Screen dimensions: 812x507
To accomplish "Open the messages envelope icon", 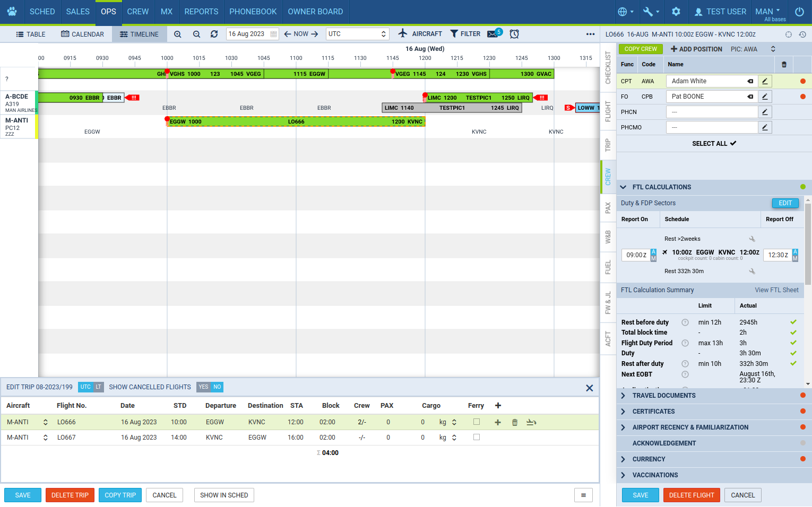I will click(x=493, y=34).
